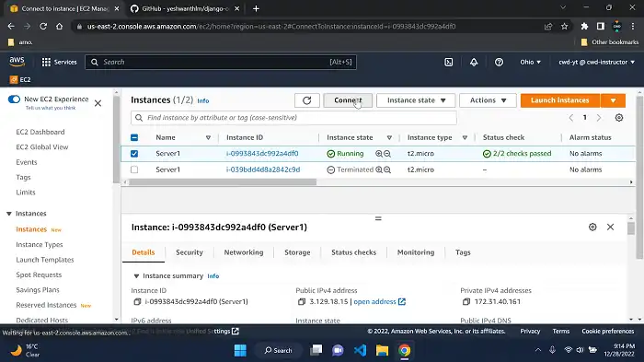Switch to the GitHub browser tab
644x362 pixels.
tap(185, 8)
